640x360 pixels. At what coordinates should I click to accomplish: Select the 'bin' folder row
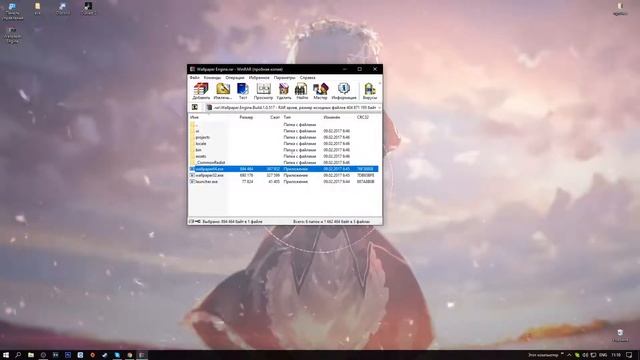(x=284, y=150)
